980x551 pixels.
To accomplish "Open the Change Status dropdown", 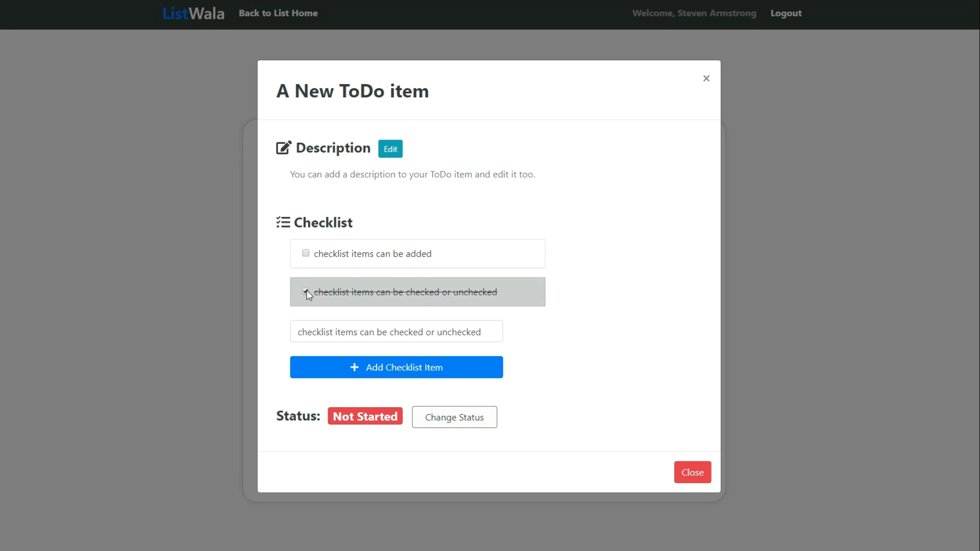I will coord(454,417).
